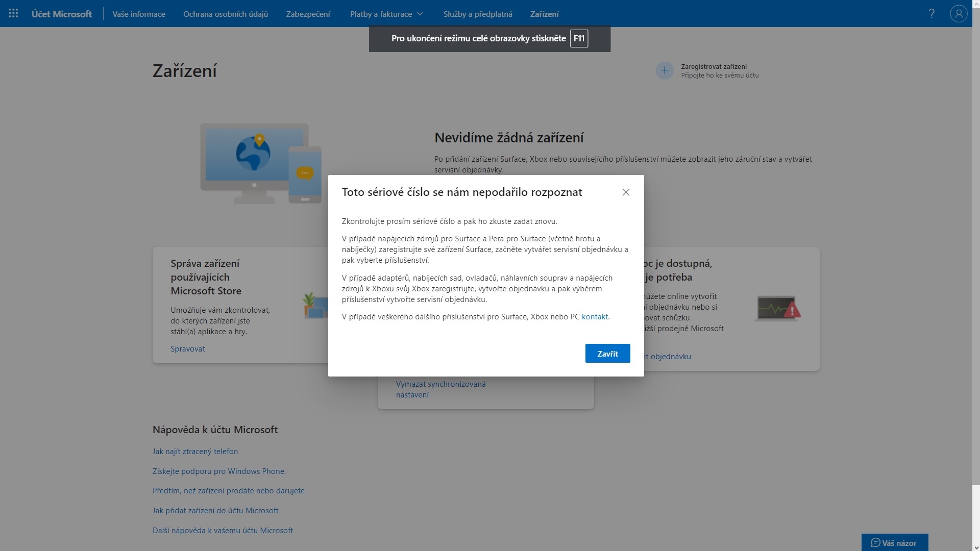Click the F11 key hint in fullscreen banner
980x551 pixels.
pyautogui.click(x=579, y=38)
